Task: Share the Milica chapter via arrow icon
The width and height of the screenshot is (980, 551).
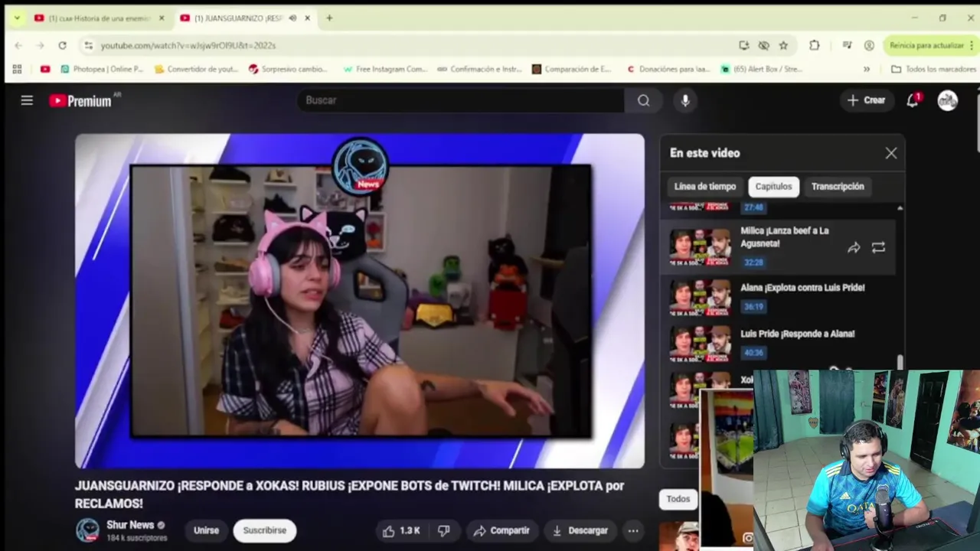Action: (x=854, y=247)
